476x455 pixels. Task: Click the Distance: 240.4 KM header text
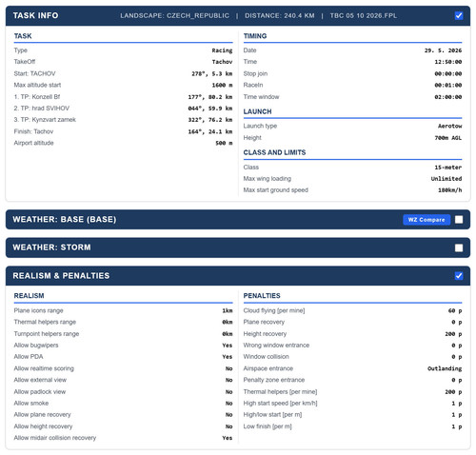pos(280,16)
